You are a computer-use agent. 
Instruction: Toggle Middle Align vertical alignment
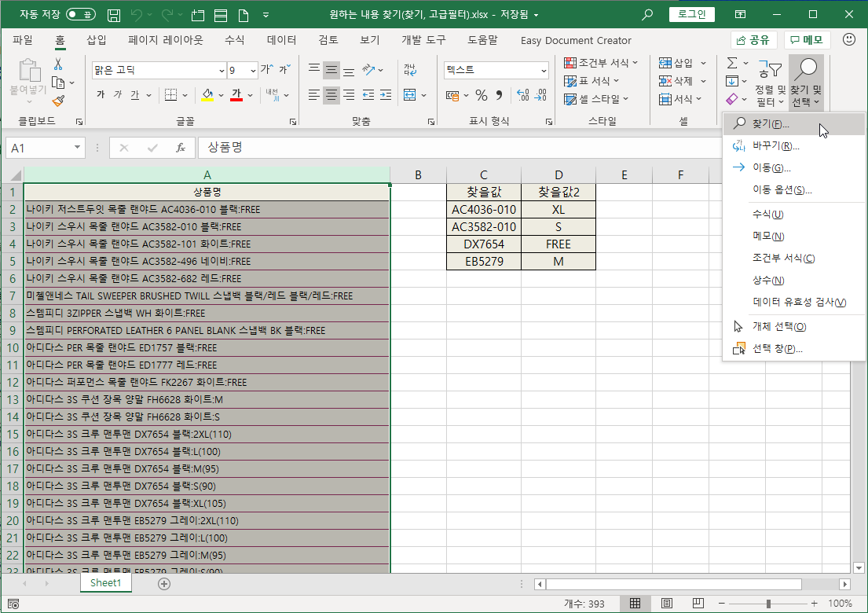tap(331, 70)
